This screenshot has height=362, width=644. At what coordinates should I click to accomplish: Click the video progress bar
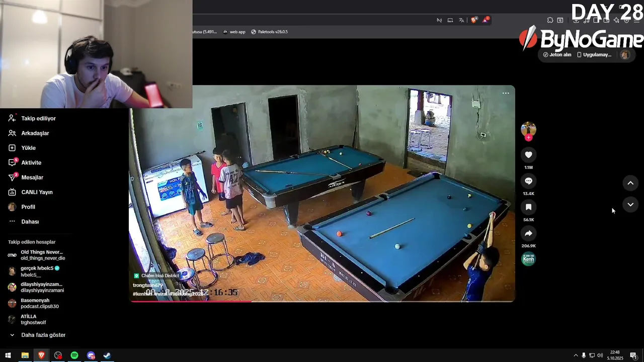322,301
